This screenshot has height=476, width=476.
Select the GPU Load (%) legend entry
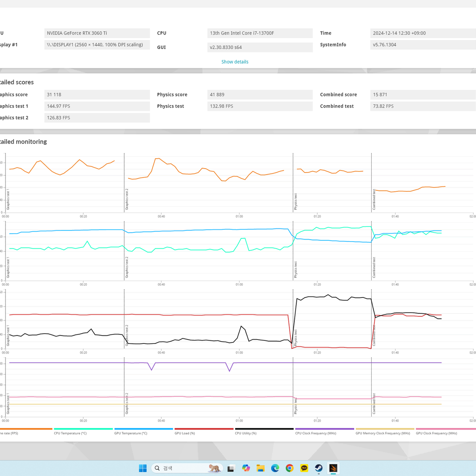click(204, 432)
